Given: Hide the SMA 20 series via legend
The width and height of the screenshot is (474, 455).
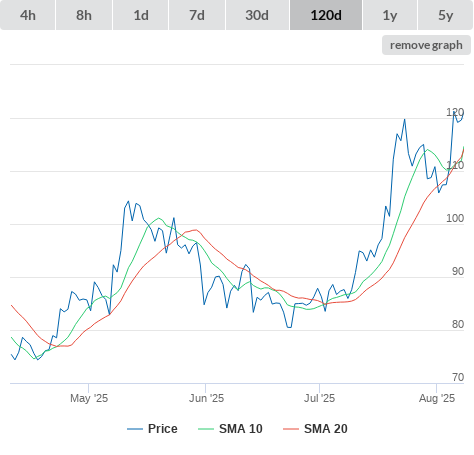Looking at the screenshot, I should pos(315,429).
